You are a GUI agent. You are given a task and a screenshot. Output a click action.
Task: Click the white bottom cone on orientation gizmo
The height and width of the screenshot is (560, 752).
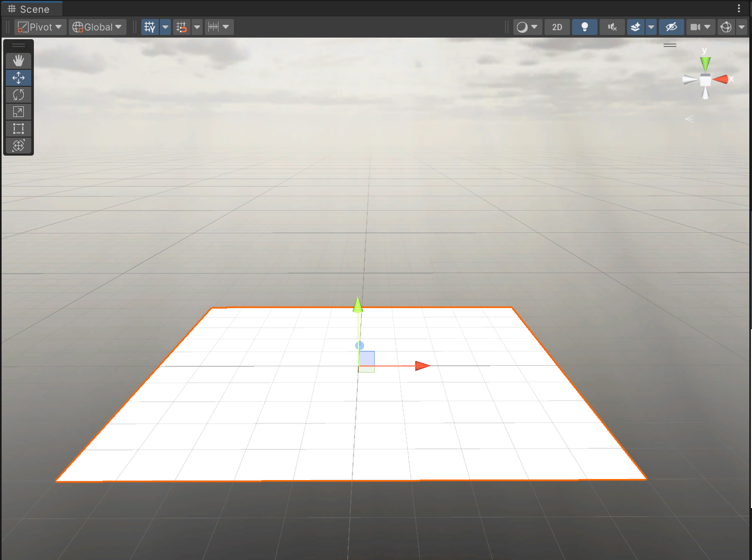coord(705,93)
